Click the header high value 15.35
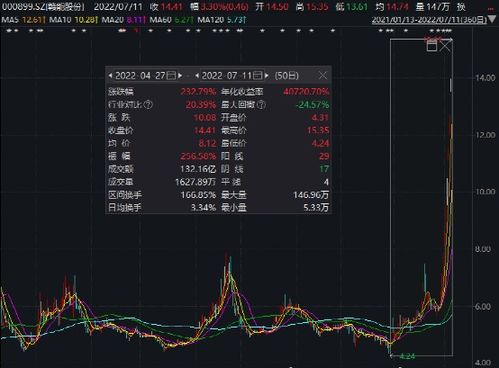 pos(317,7)
